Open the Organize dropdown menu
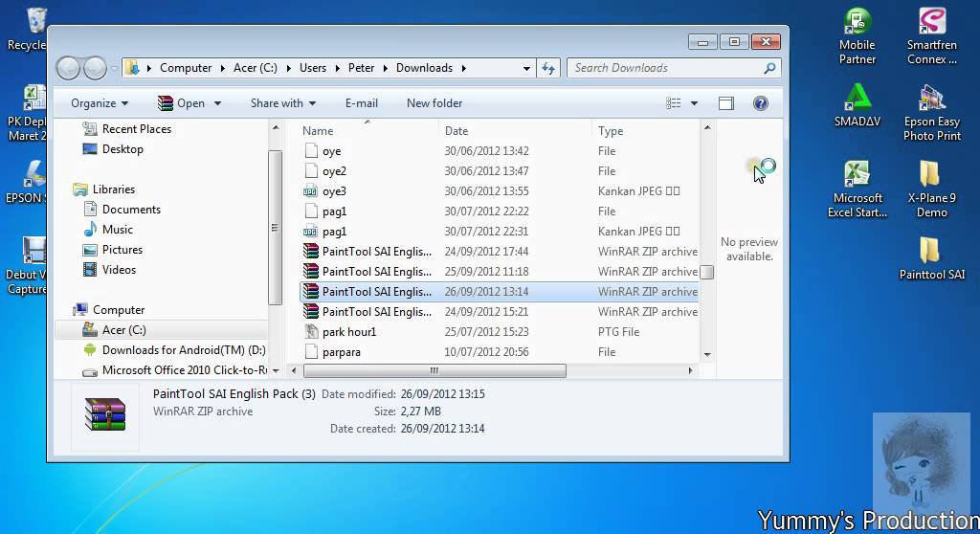 [100, 103]
